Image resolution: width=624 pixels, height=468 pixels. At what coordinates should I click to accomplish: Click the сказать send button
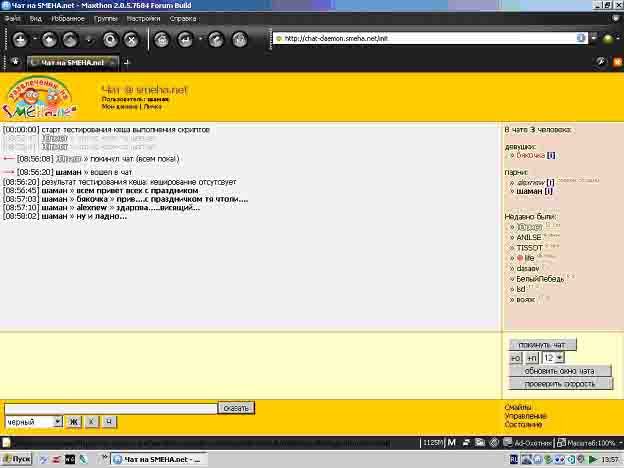click(x=235, y=408)
